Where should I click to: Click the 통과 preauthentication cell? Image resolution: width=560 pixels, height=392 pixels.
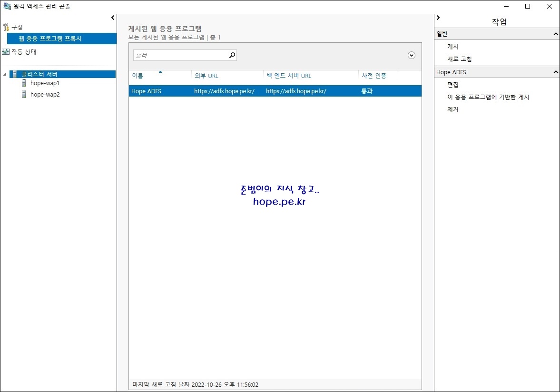click(367, 91)
